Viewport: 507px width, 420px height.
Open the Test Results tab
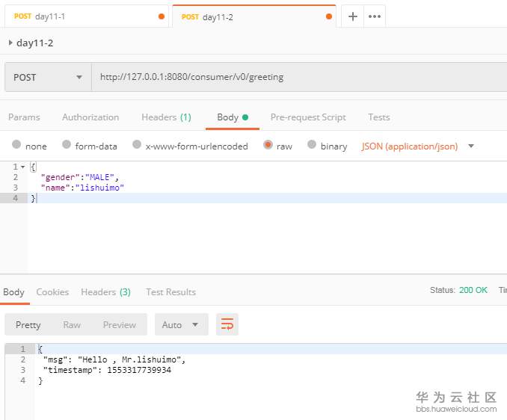click(170, 292)
